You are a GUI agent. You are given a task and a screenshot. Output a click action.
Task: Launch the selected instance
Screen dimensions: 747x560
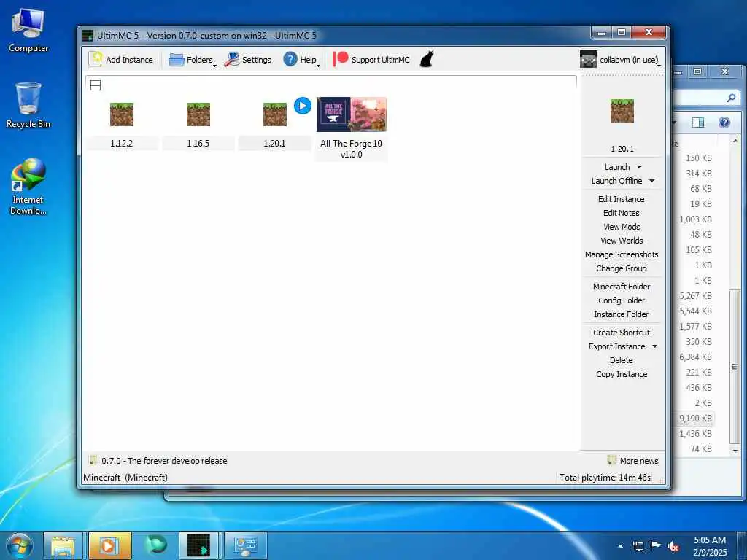(x=617, y=167)
